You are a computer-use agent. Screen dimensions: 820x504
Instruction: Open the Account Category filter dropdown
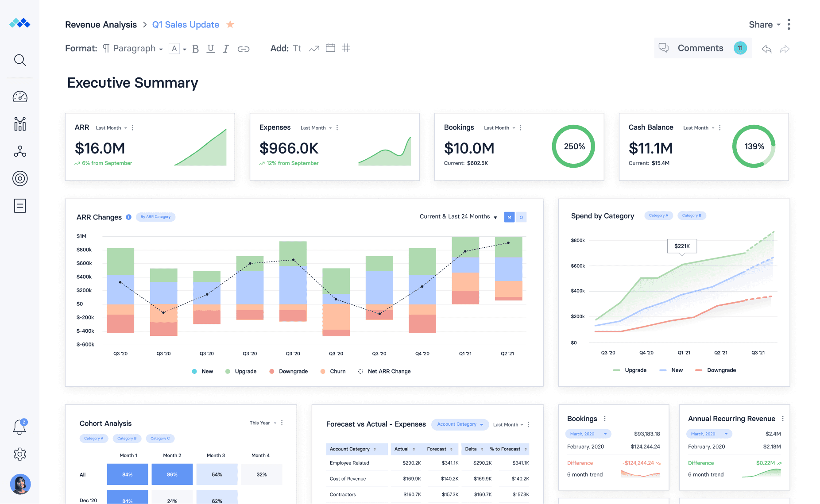point(460,424)
